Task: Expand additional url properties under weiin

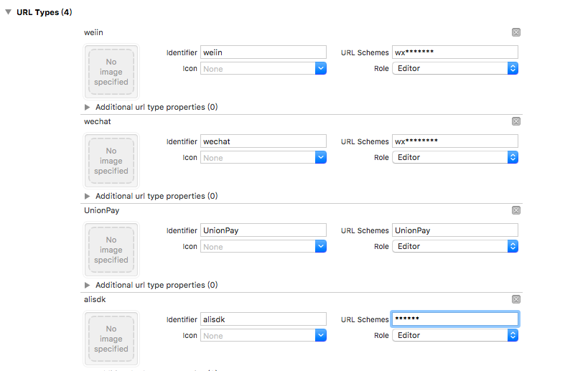Action: (88, 107)
